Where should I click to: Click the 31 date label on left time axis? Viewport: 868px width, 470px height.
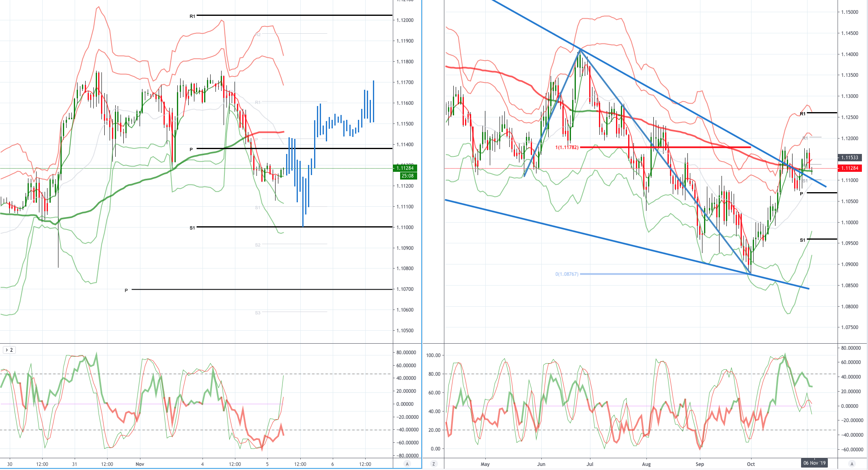pyautogui.click(x=75, y=464)
